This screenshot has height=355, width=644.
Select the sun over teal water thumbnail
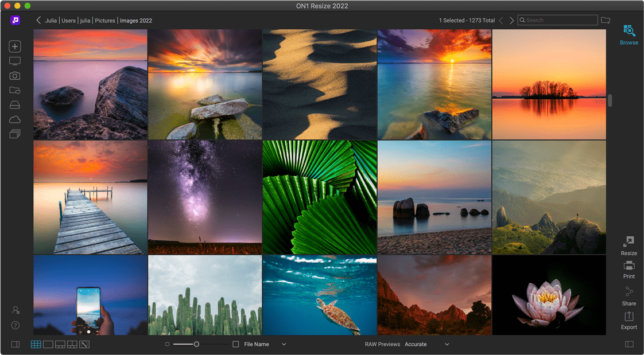[434, 84]
